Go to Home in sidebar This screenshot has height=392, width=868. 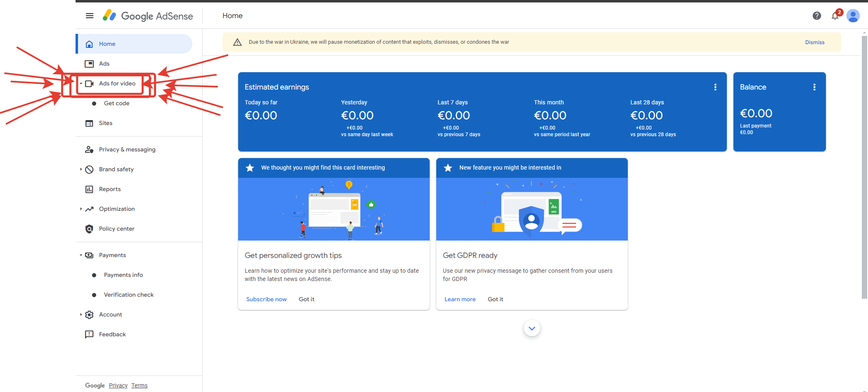[x=135, y=44]
